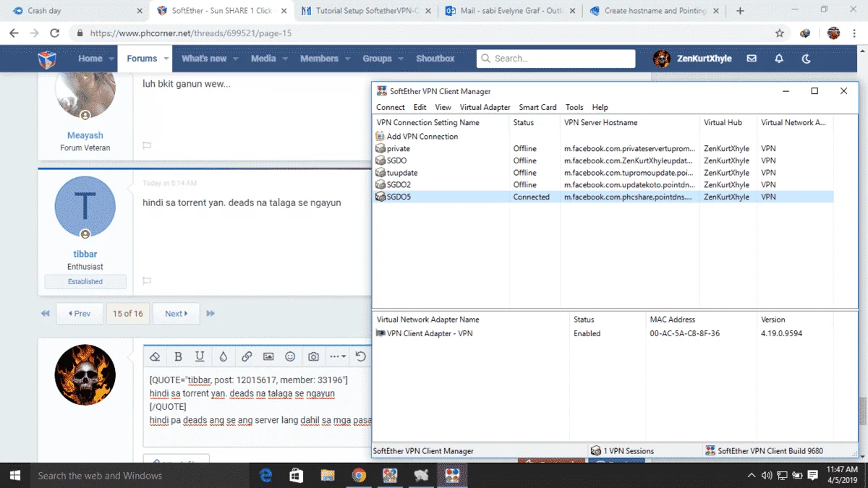
Task: Open Help menu in SoftEther
Action: click(600, 107)
